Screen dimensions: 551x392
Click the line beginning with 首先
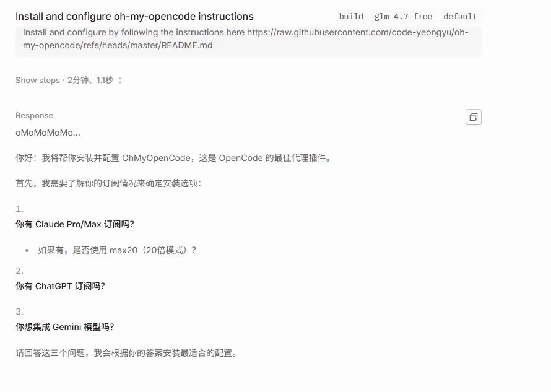[108, 183]
